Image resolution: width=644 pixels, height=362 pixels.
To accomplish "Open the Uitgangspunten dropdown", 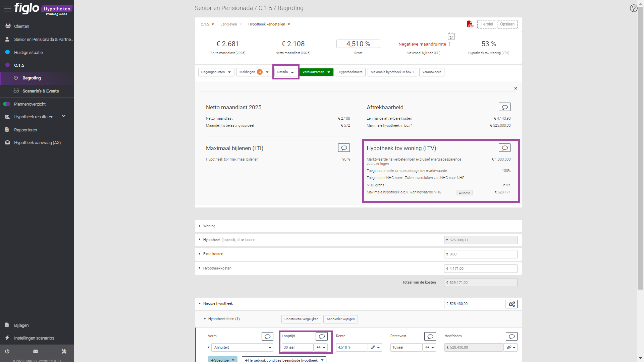I will (216, 72).
